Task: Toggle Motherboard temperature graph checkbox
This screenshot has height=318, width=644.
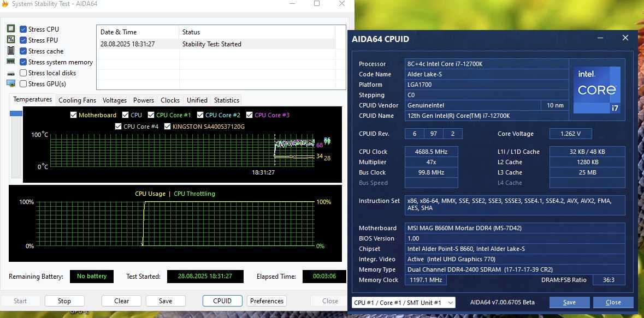Action: (74, 115)
